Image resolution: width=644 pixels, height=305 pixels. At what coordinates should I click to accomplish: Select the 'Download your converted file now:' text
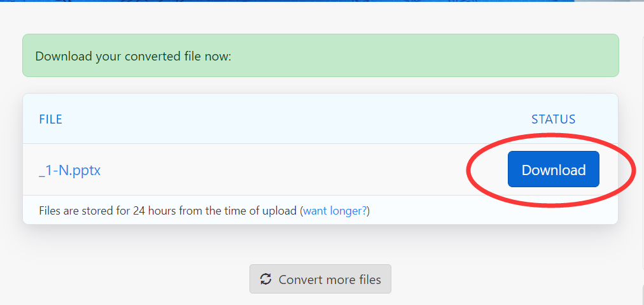click(134, 56)
